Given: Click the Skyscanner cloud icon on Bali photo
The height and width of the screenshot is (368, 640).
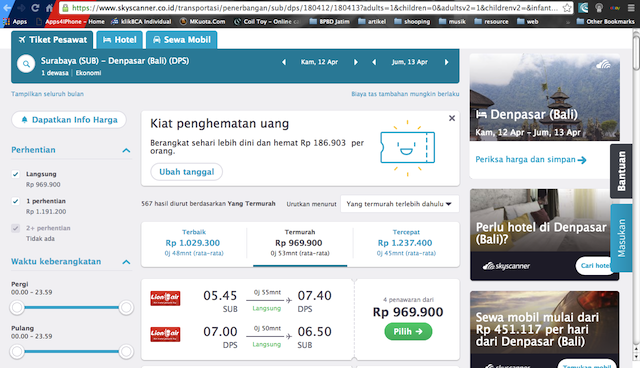Looking at the screenshot, I should (x=603, y=64).
